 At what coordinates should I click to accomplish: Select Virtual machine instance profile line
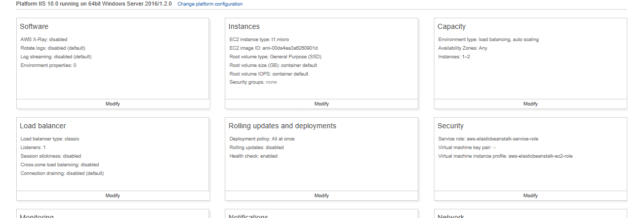[x=505, y=156]
